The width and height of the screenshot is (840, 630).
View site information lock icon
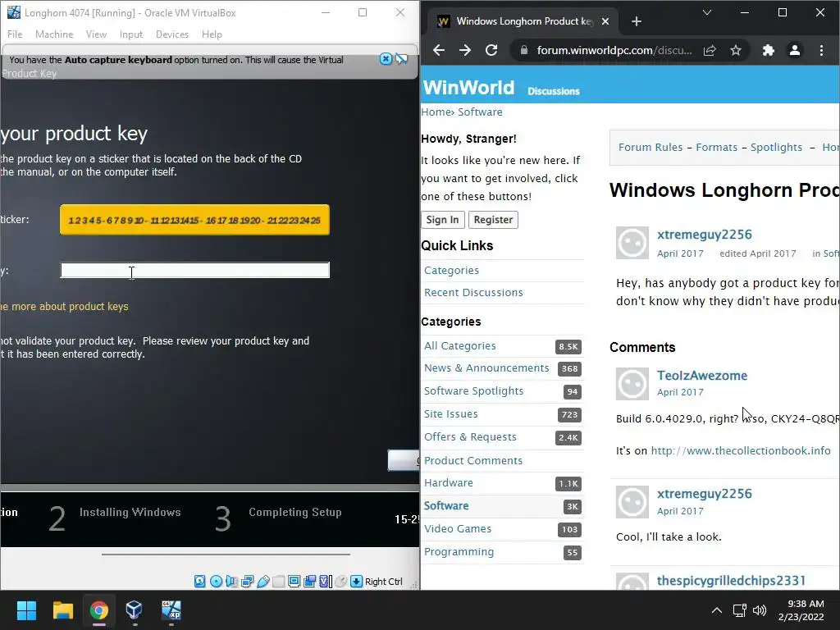pyautogui.click(x=524, y=50)
